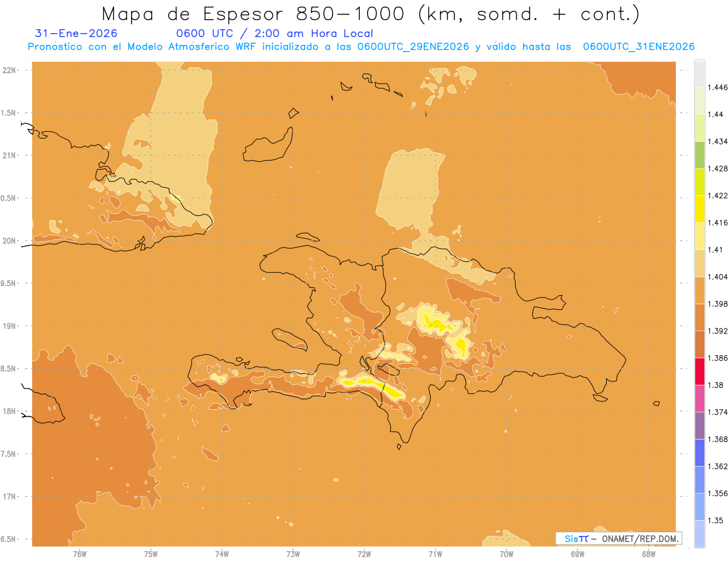Screen dimensions: 728x562
Task: Pick purple swatch between 1.368 and 1.374
Action: (699, 426)
